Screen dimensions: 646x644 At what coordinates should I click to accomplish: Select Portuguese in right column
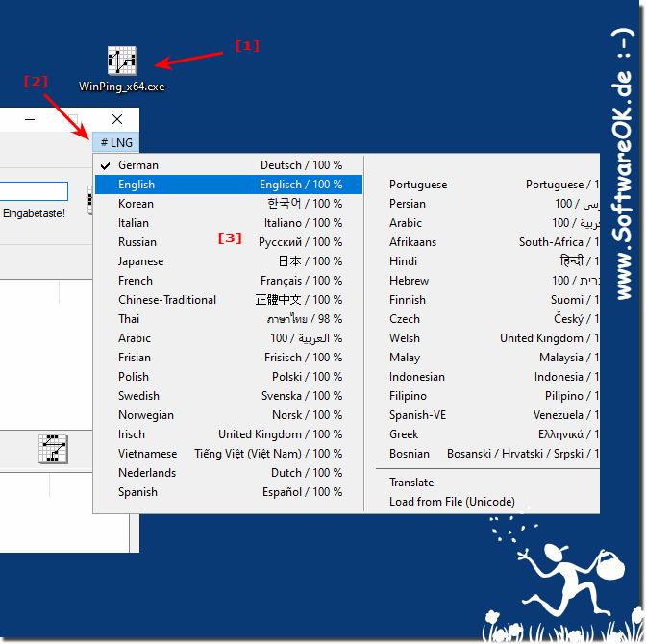[x=483, y=185]
